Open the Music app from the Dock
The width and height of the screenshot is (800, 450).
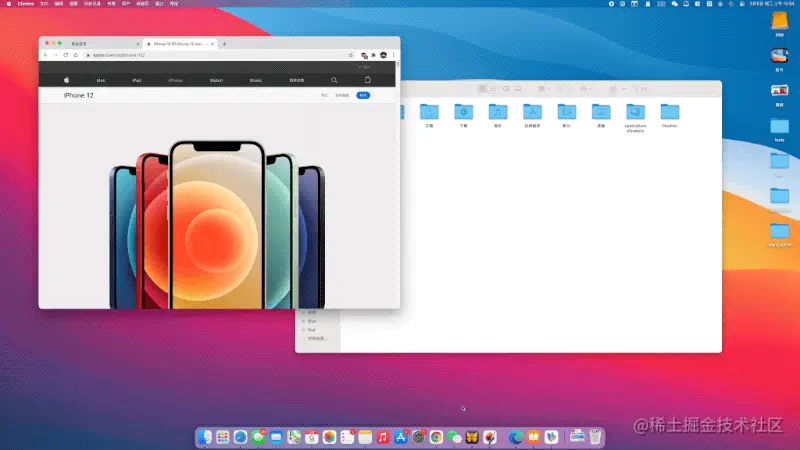pyautogui.click(x=383, y=437)
